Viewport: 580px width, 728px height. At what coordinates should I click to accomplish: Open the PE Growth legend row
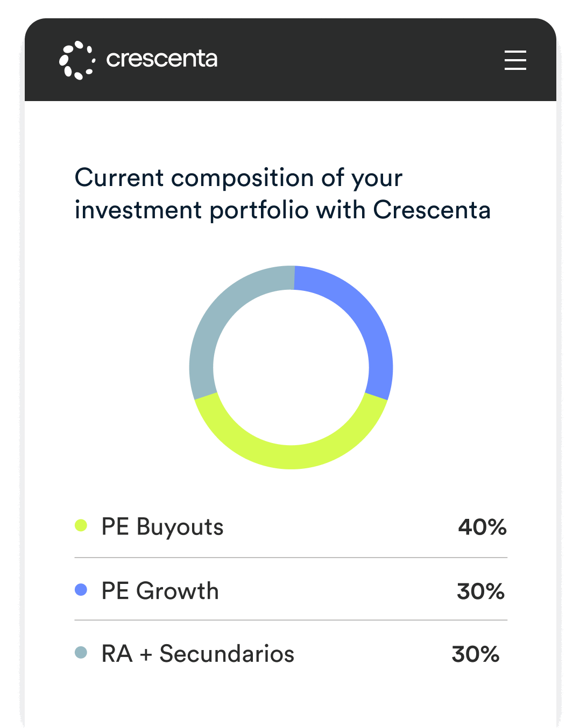[x=291, y=590]
